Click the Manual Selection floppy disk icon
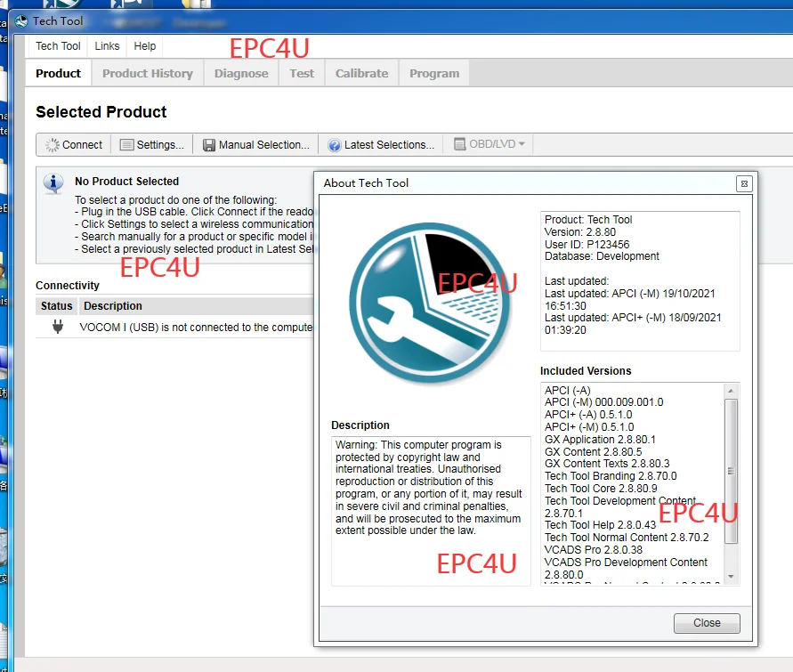 pos(209,145)
